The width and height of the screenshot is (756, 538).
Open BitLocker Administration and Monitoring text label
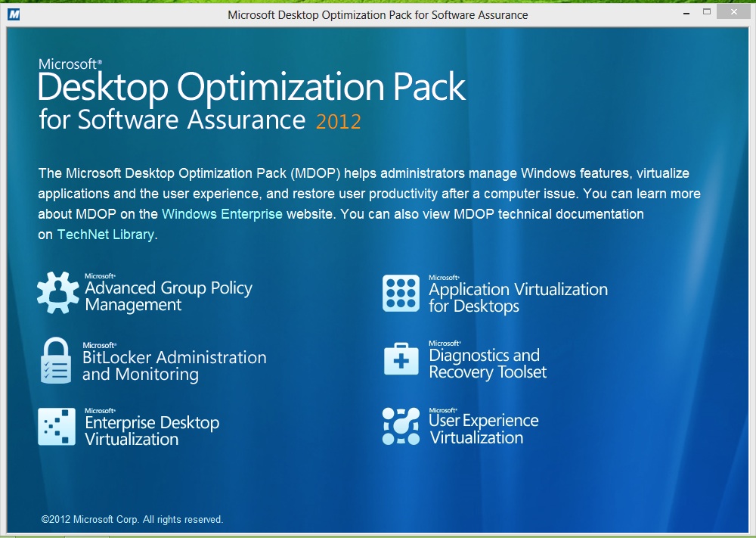pyautogui.click(x=174, y=365)
